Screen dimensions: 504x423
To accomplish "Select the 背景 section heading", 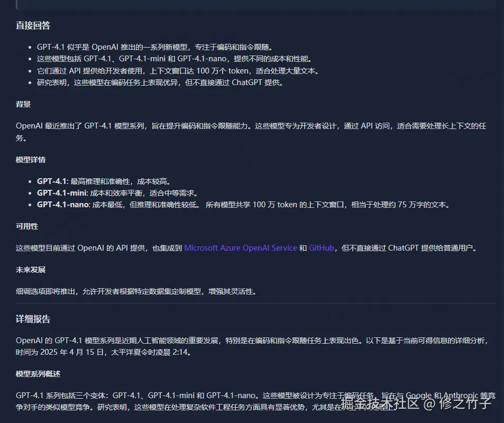I will click(23, 104).
